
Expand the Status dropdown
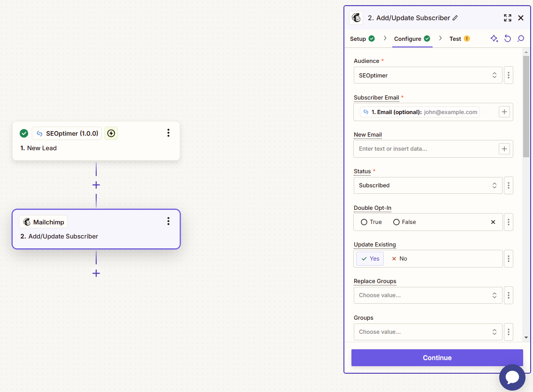(427, 185)
